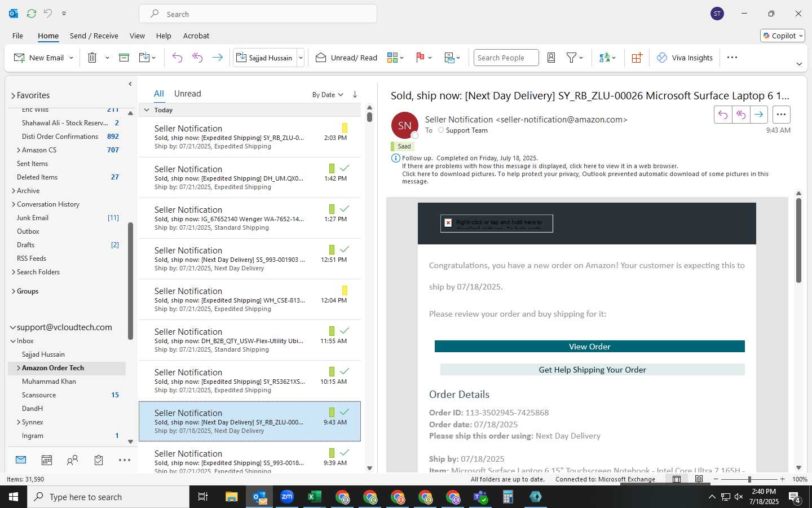
Task: Click the ribbon Reply All icon
Action: (x=197, y=58)
